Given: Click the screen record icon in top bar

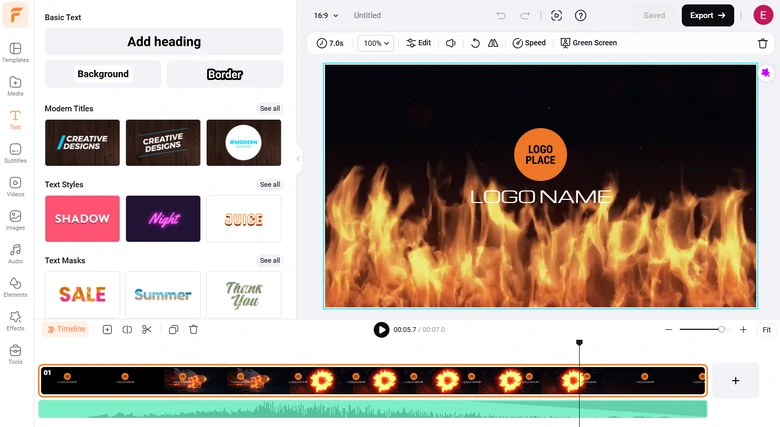Looking at the screenshot, I should (557, 15).
